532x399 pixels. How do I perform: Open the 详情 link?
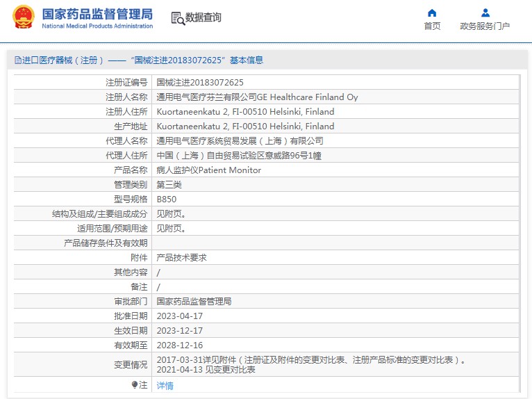pyautogui.click(x=165, y=385)
